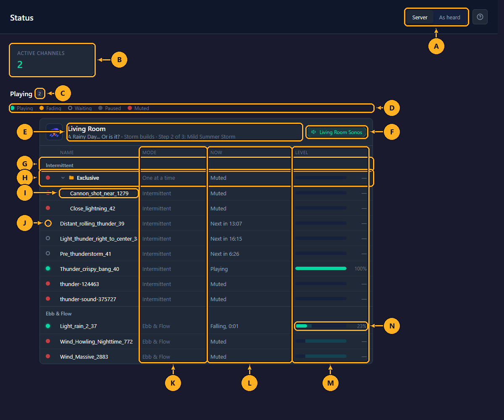504x420 pixels.
Task: Select the Wind_Howling_Nighttime_772 channel name
Action: (96, 341)
